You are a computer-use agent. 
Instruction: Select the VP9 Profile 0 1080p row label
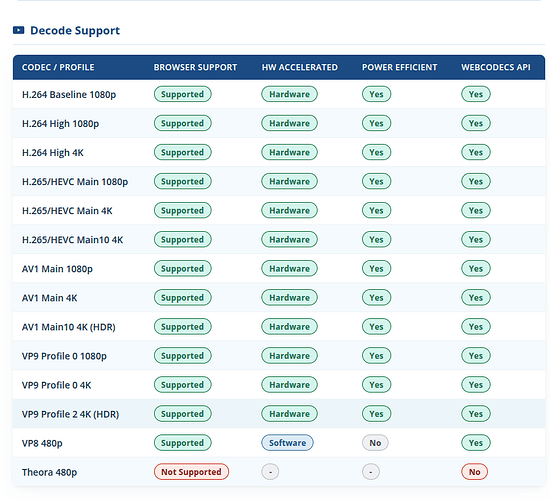tap(64, 356)
